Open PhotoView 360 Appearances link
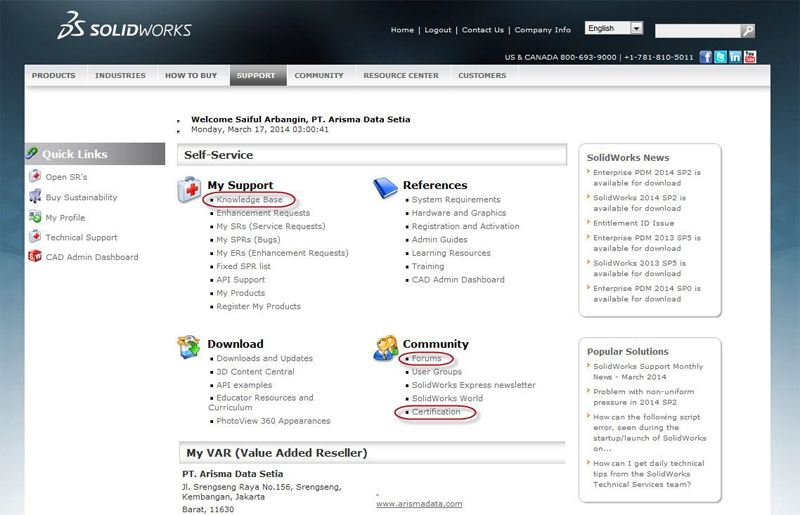Viewport: 800px width, 515px height. (x=273, y=421)
